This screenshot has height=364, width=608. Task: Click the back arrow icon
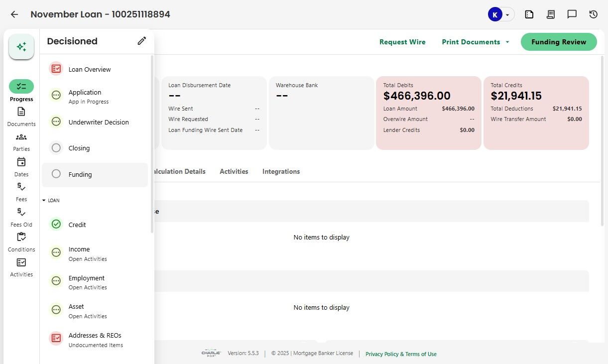14,14
